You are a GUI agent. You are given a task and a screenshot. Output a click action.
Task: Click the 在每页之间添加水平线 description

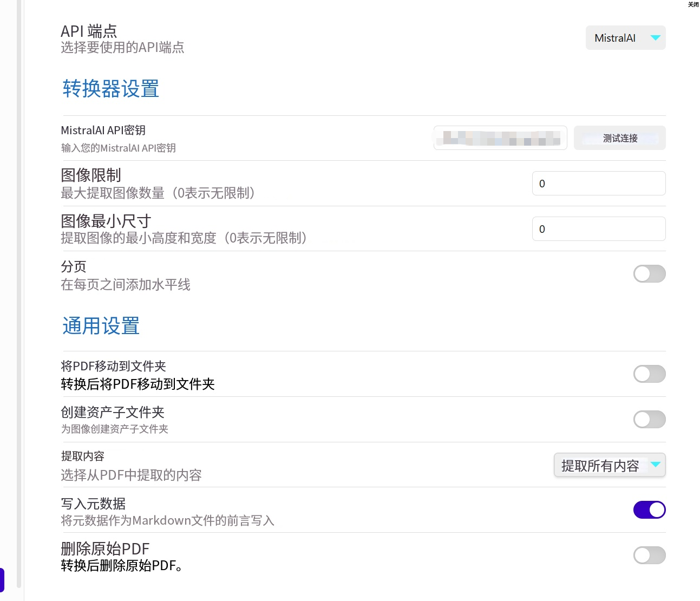(126, 285)
